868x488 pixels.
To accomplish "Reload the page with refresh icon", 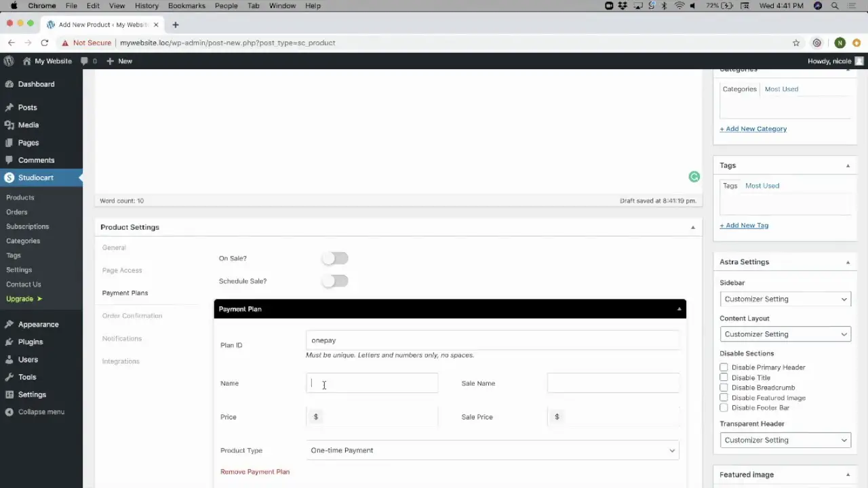I will 45,43.
